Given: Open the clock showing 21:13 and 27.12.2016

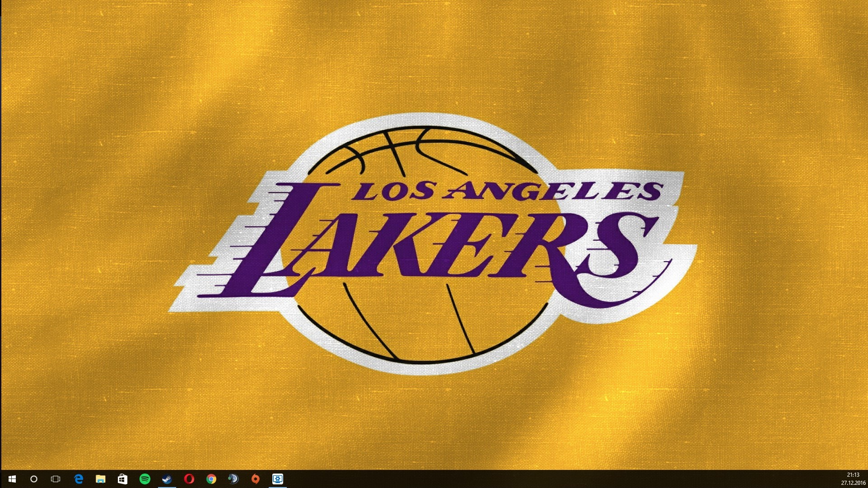Looking at the screenshot, I should click(x=853, y=479).
